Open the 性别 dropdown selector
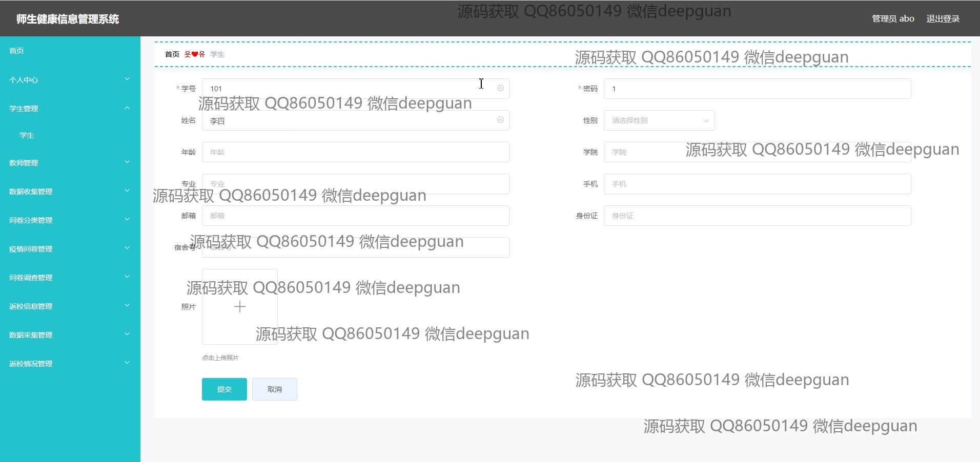Image resolution: width=980 pixels, height=462 pixels. pos(659,120)
